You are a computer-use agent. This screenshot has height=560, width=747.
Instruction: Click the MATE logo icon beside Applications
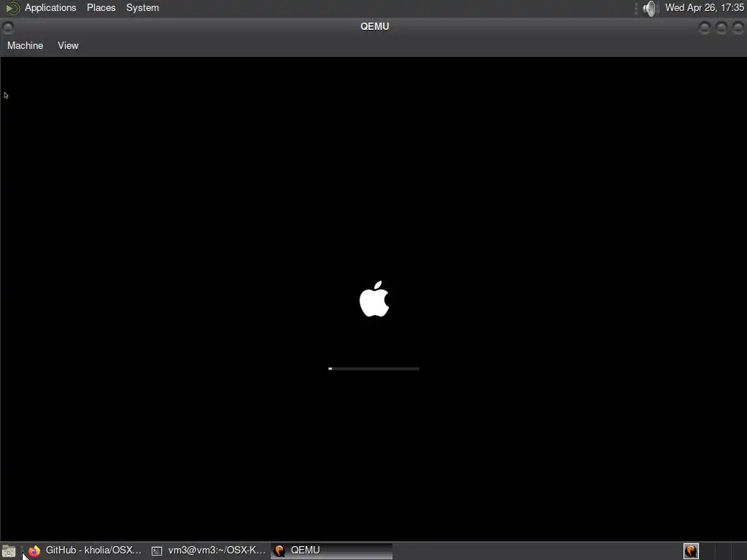coord(12,8)
